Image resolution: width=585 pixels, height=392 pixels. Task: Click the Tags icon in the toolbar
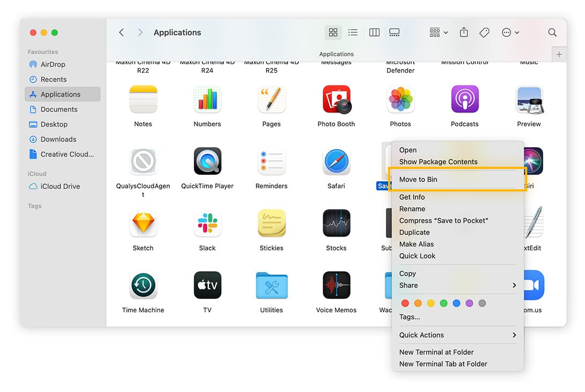click(484, 32)
